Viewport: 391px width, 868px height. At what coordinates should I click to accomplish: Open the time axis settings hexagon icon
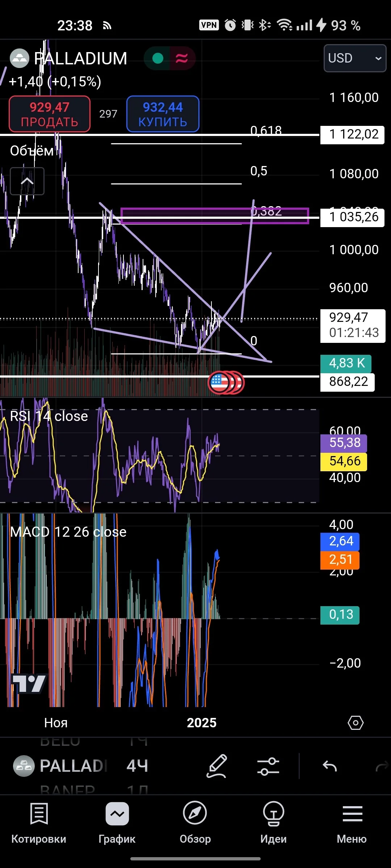356,723
